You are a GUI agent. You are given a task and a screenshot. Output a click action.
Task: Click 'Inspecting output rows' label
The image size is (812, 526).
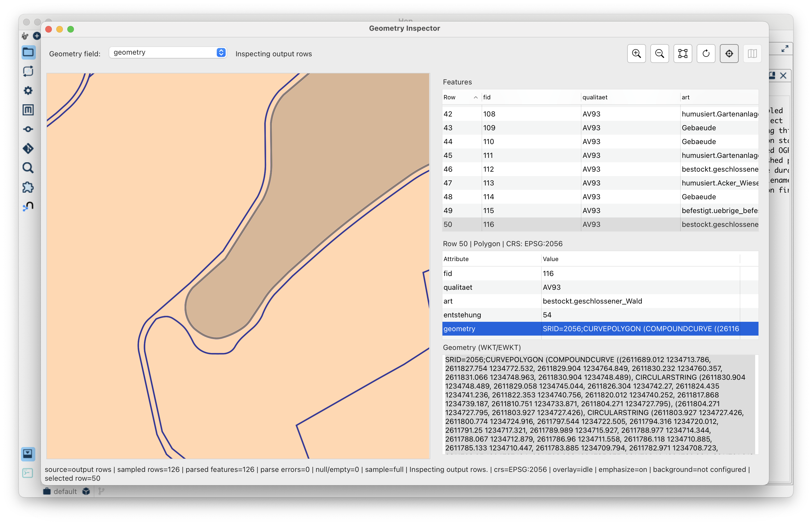pos(274,54)
